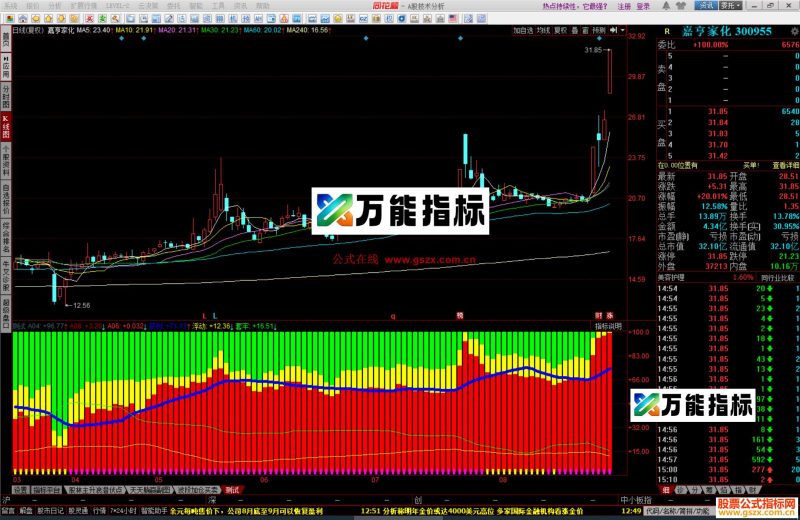Toggle 窗 window option
Image resolution: width=800 pixels, height=520 pixels.
585,30
